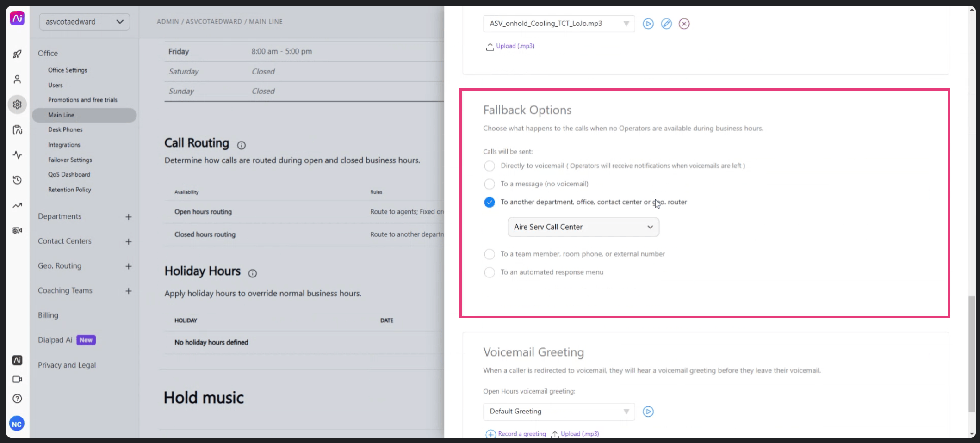Click the trending arrow sidebar icon

coord(17,205)
